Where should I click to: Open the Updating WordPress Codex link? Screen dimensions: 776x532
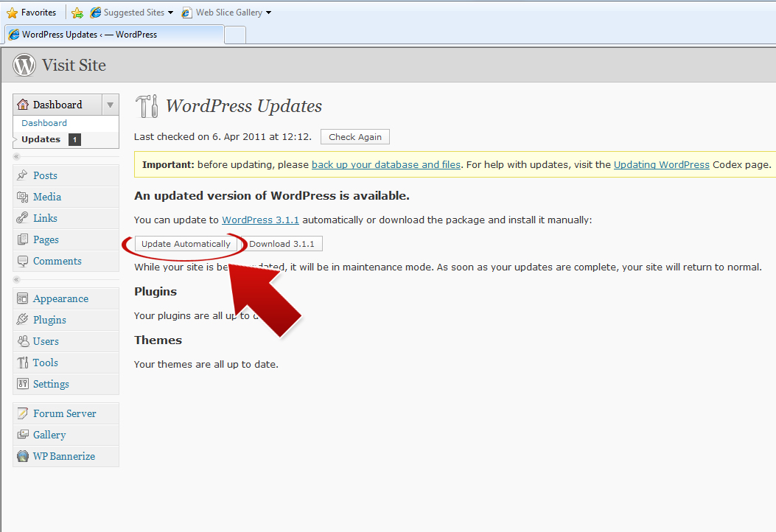point(662,165)
